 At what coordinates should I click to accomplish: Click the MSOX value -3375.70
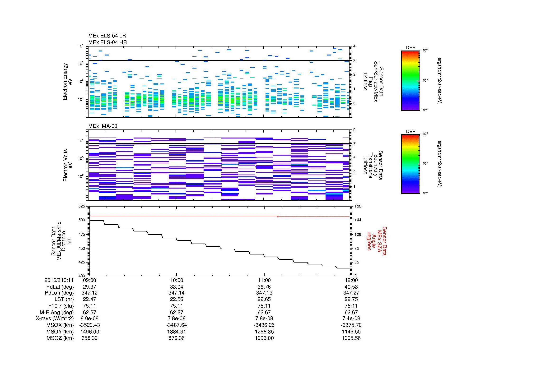coord(351,325)
